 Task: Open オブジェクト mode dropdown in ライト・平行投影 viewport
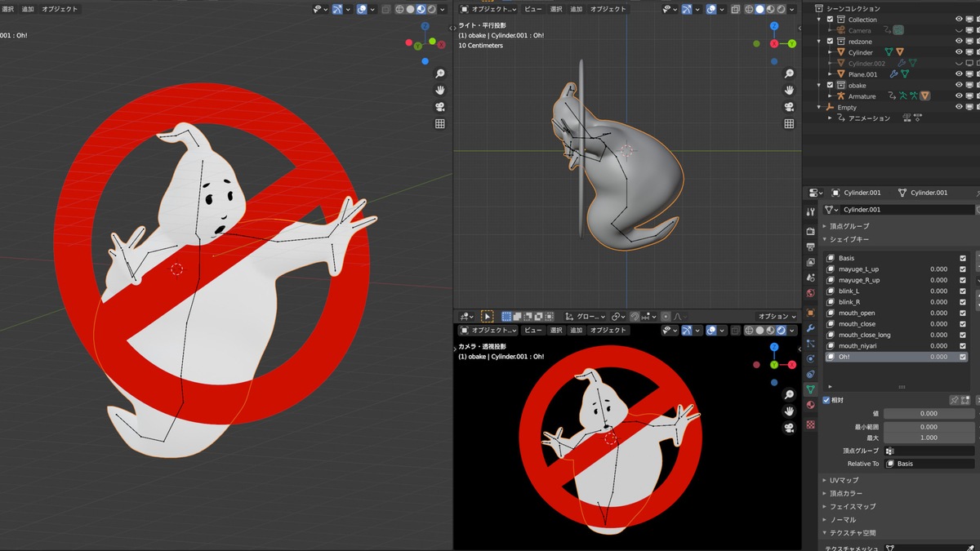point(488,9)
